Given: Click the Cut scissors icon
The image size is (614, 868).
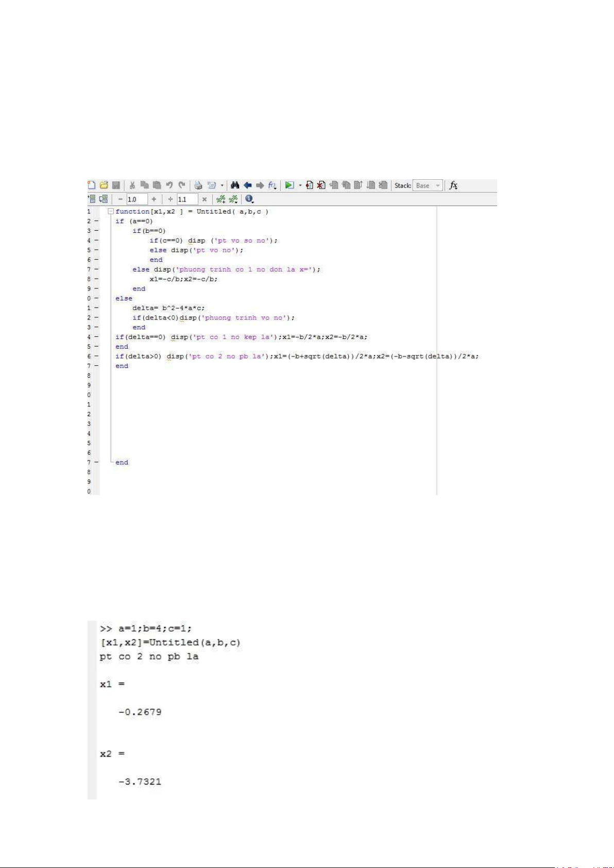Looking at the screenshot, I should point(132,185).
